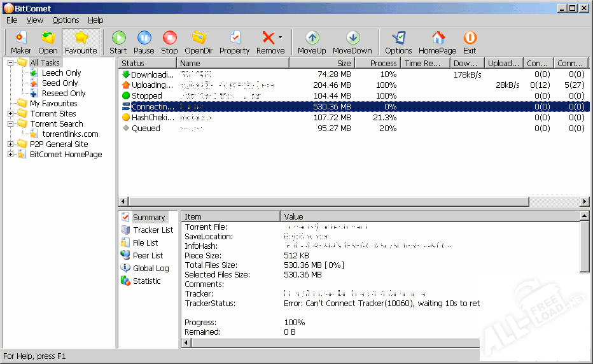The image size is (593, 364).
Task: Toggle the Favourite panel button
Action: point(81,42)
